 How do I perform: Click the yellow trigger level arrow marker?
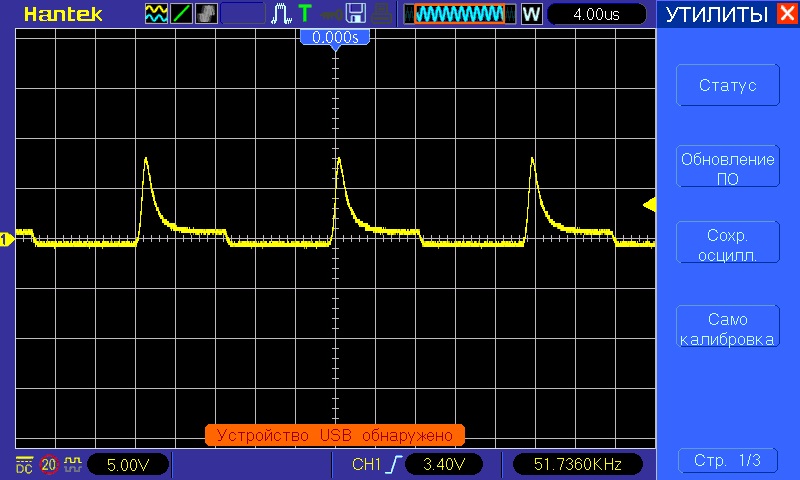point(649,205)
